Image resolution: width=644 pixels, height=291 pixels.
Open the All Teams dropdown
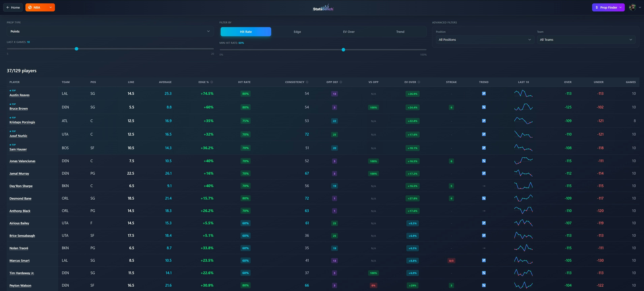click(x=587, y=39)
